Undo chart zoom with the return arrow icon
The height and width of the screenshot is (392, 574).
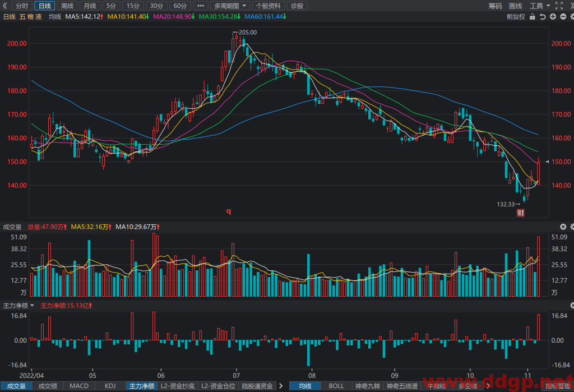(x=543, y=16)
